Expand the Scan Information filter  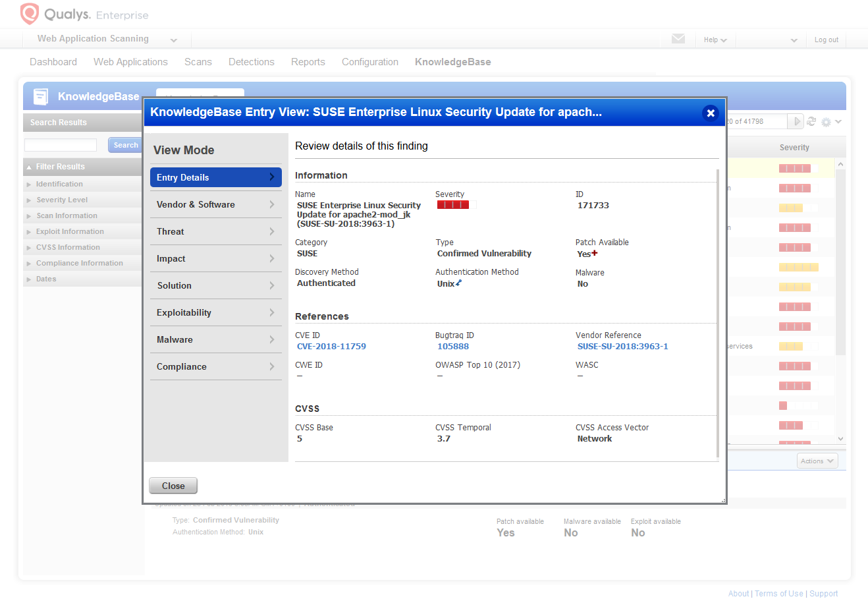coord(82,215)
